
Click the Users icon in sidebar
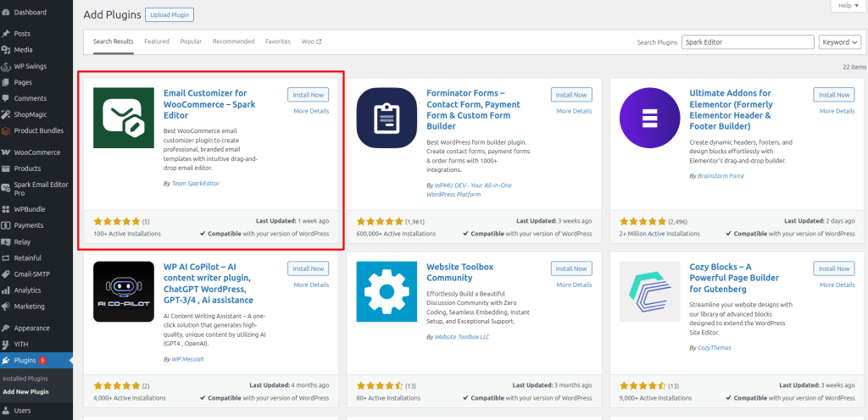point(6,411)
